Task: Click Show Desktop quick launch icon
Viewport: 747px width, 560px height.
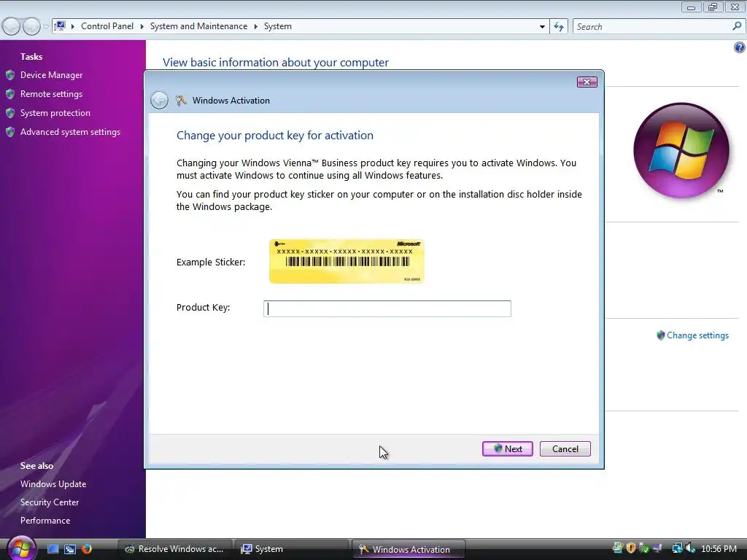Action: click(53, 549)
